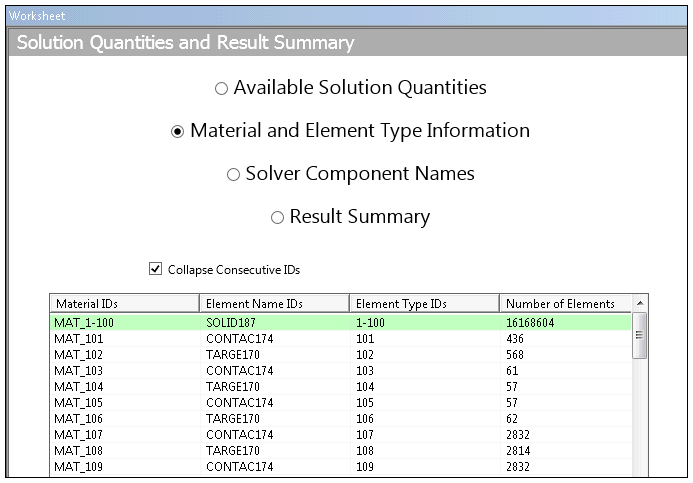Select the MAT_1-100 SOLID187 row
Viewport: 693px width, 483px height.
(340, 322)
